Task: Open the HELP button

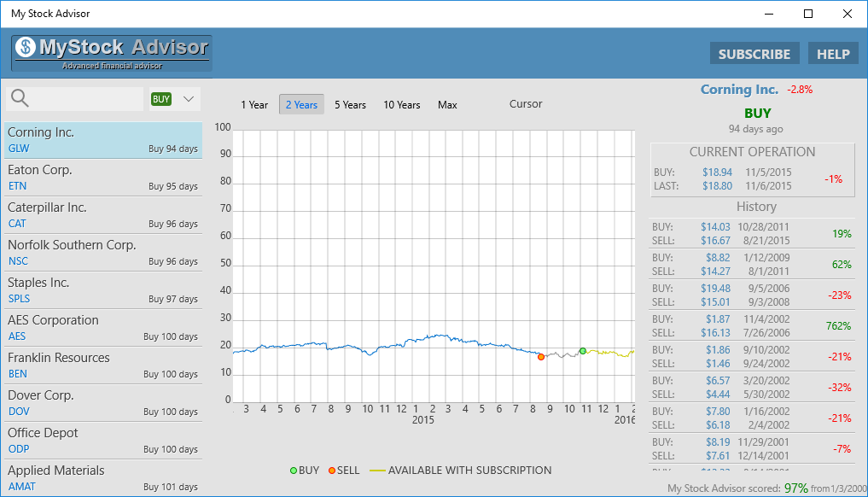Action: point(833,54)
